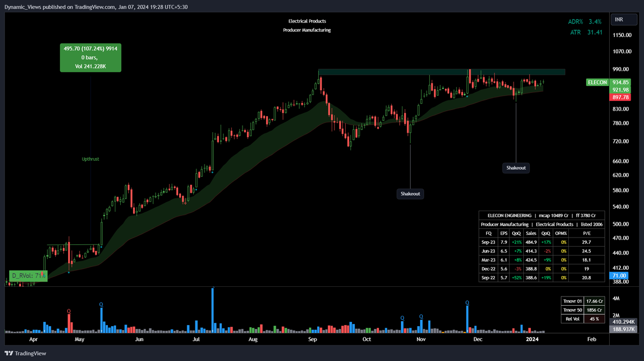Click the Mar-23 quarter cell
Viewport: 644px width, 361px height.
[488, 260]
